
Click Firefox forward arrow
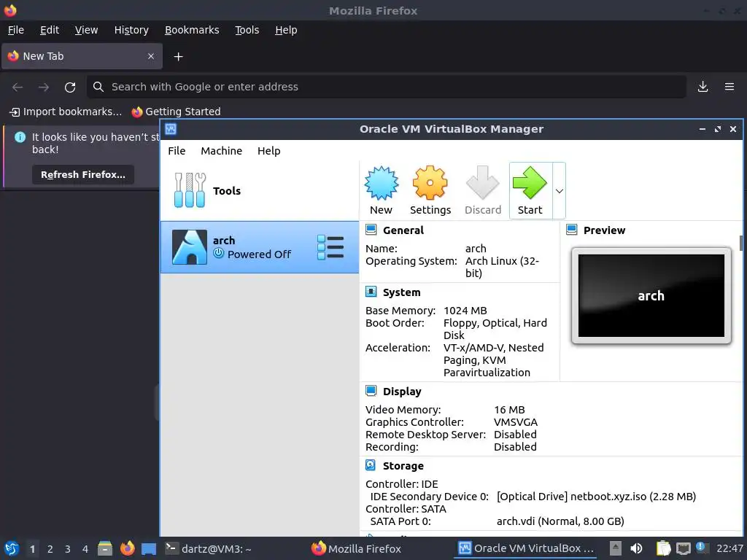[44, 87]
